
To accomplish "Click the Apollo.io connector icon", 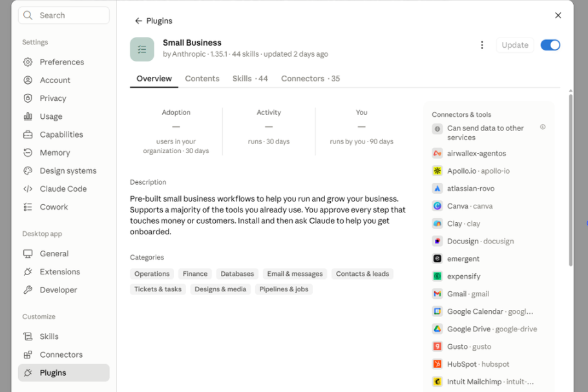I will (x=437, y=171).
